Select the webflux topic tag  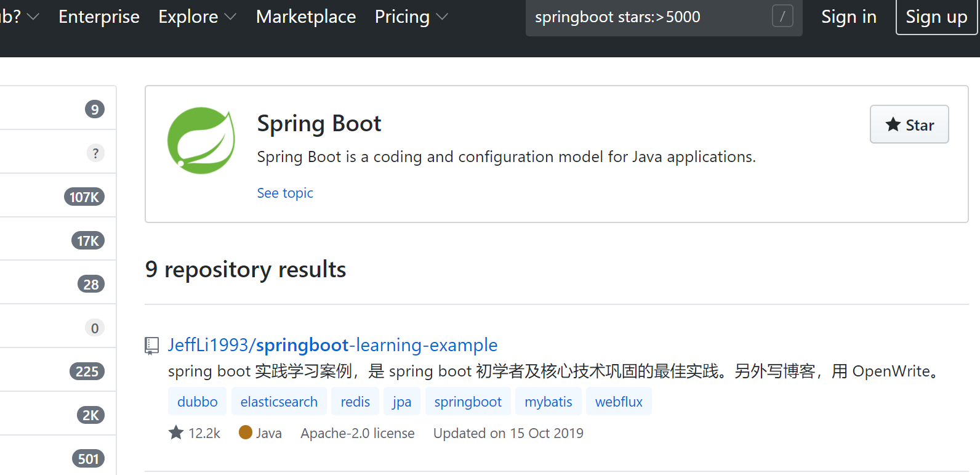[x=619, y=402]
